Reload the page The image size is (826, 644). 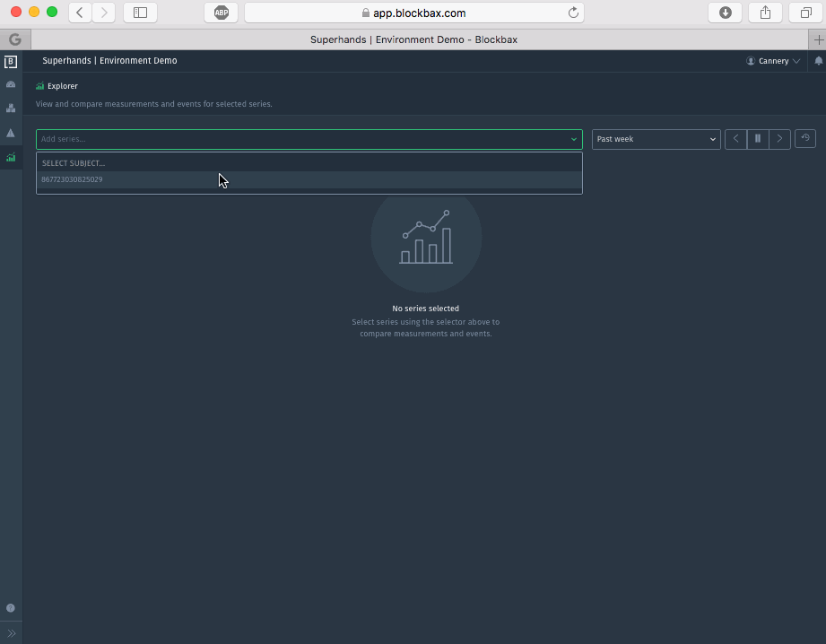[x=573, y=13]
